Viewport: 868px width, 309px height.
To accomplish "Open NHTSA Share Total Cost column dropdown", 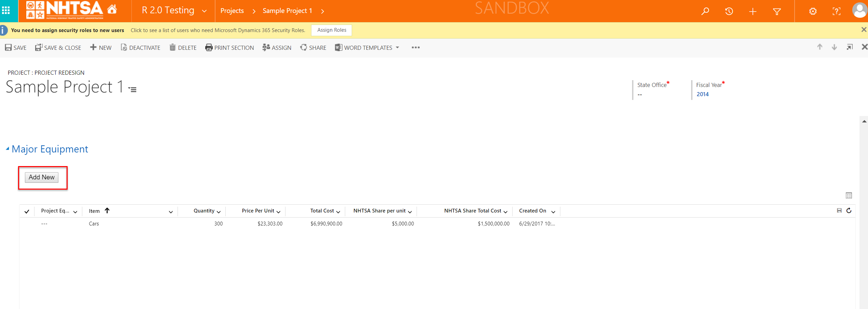I will click(505, 212).
